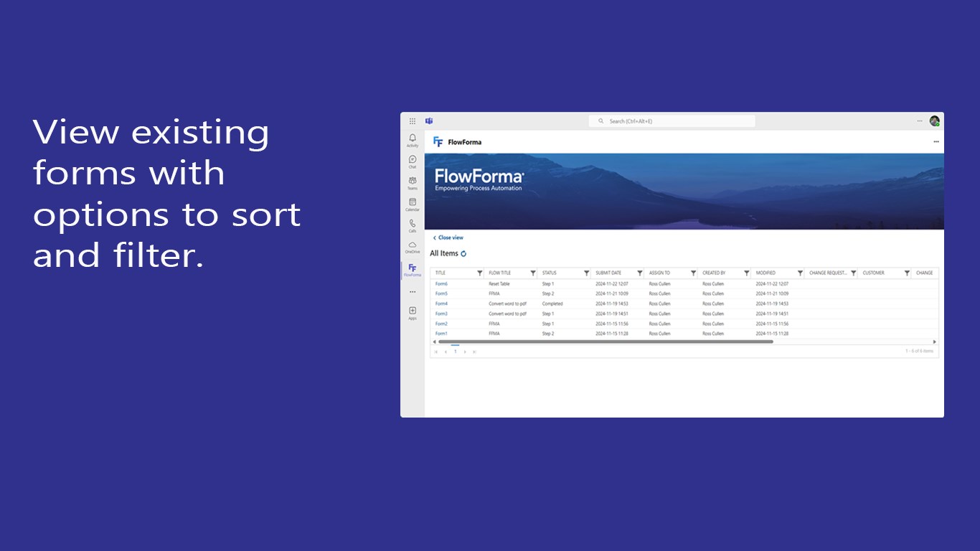Go to the next page of items
Screen dimensions: 980x551
point(466,351)
